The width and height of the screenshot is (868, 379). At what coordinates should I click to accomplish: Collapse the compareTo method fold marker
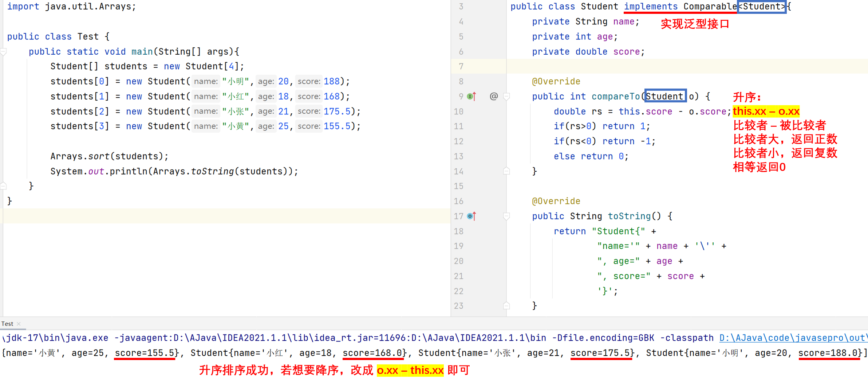[x=506, y=97]
